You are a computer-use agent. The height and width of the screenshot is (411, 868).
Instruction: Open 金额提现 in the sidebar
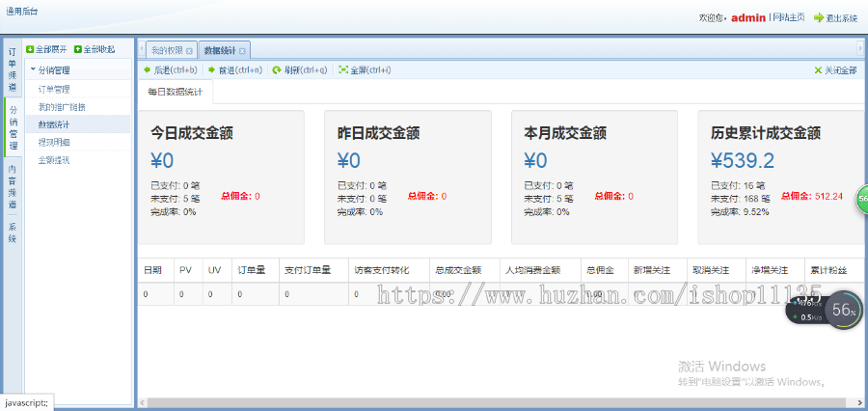tap(54, 160)
